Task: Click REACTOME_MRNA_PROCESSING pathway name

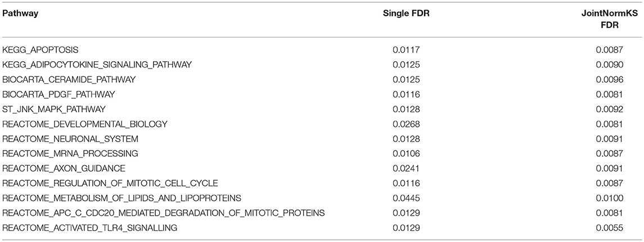Action: point(70,153)
